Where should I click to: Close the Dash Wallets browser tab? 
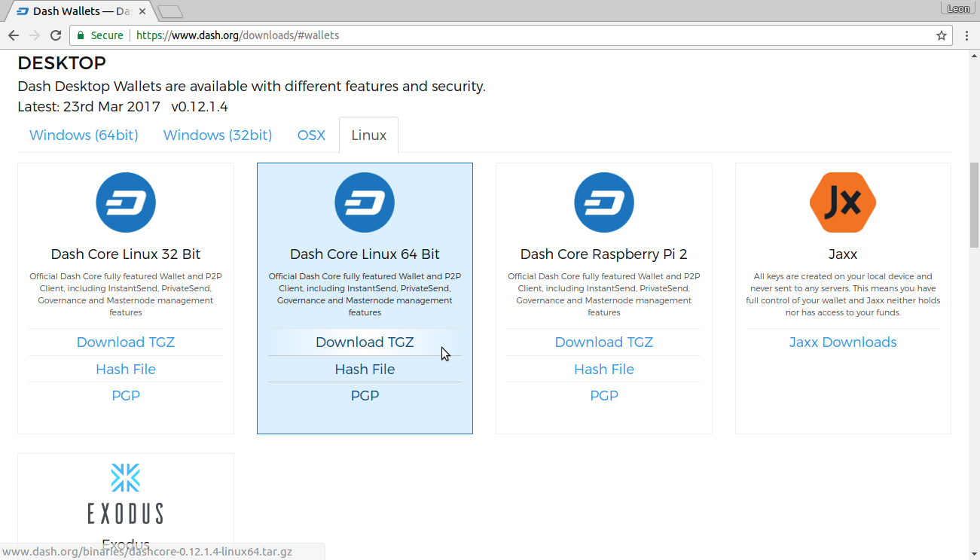(x=142, y=11)
